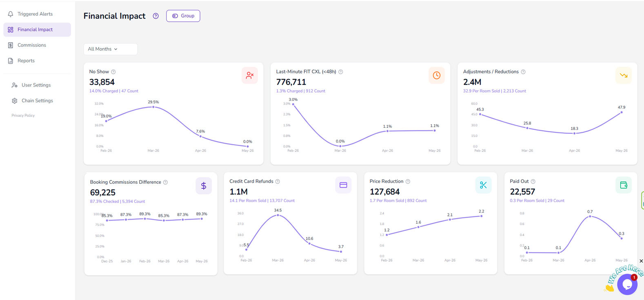Click the User Settings person icon
This screenshot has height=300, width=644.
(x=15, y=85)
